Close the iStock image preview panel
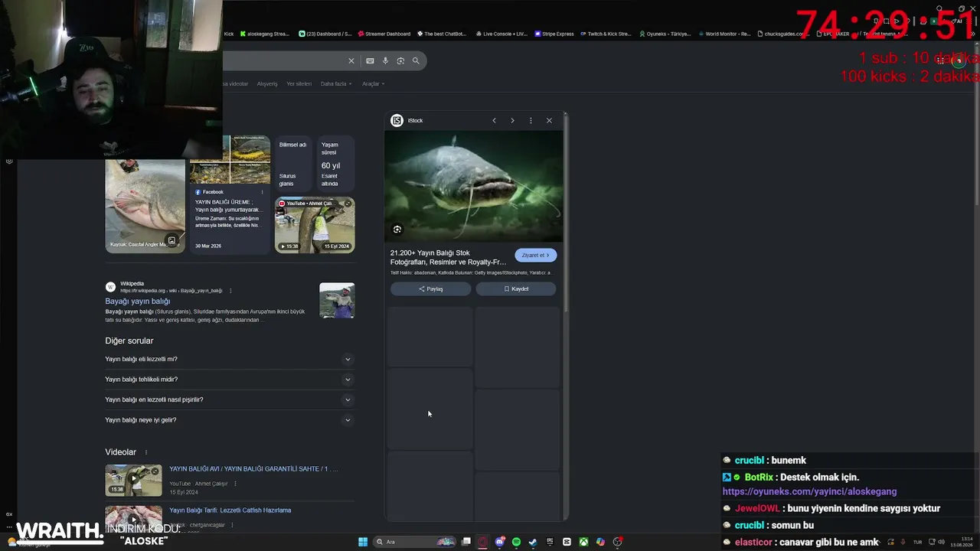980x551 pixels. [x=549, y=120]
